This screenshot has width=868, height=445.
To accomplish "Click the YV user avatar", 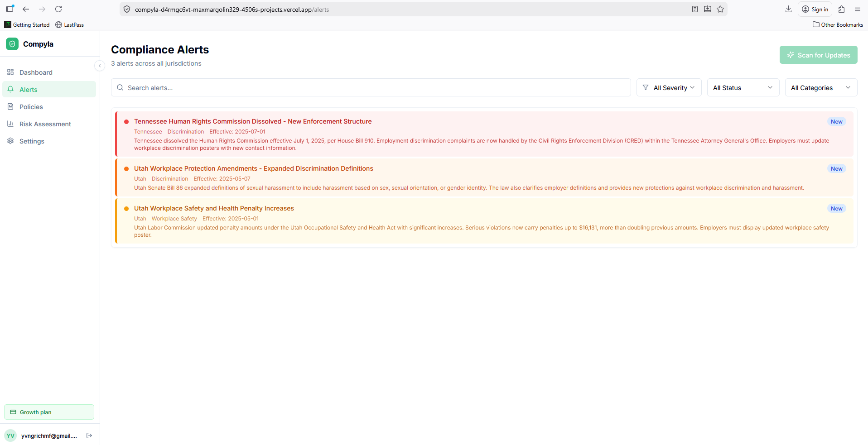I will coord(10,435).
